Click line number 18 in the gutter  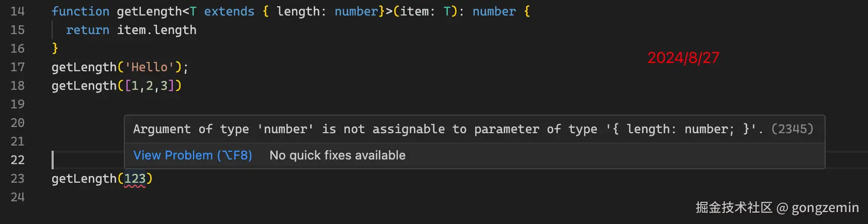click(x=18, y=86)
